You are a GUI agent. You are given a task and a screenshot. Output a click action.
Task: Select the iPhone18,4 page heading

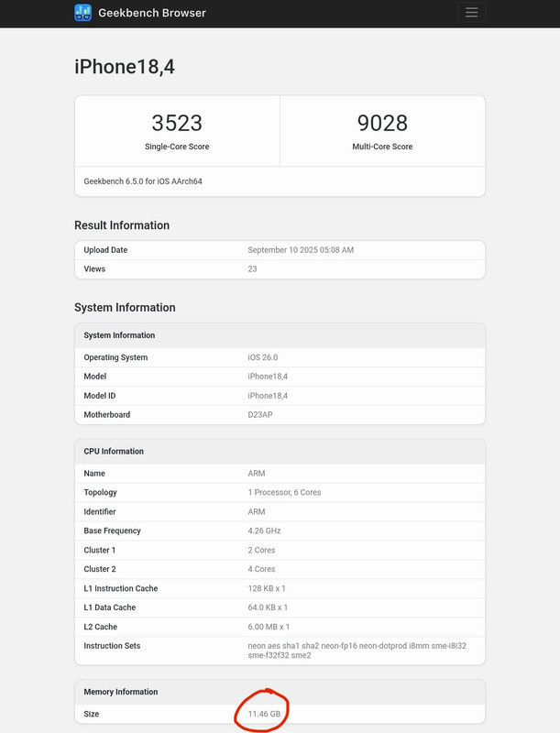tap(125, 66)
